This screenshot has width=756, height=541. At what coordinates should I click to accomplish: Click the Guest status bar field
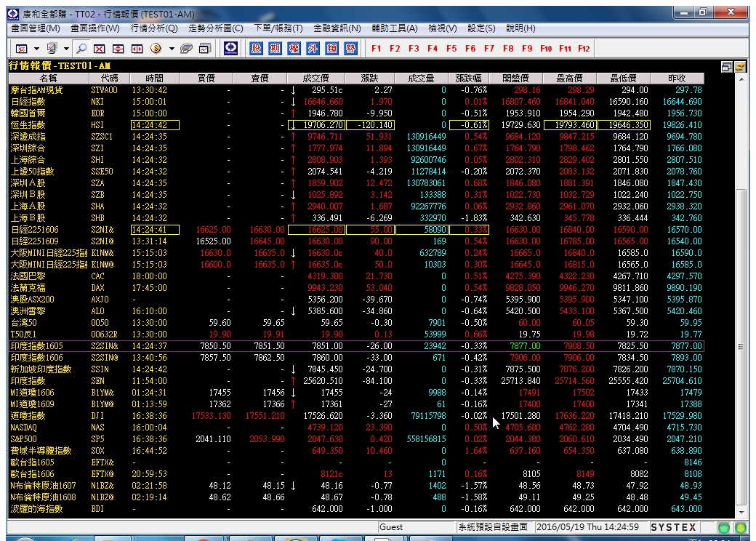(x=417, y=527)
